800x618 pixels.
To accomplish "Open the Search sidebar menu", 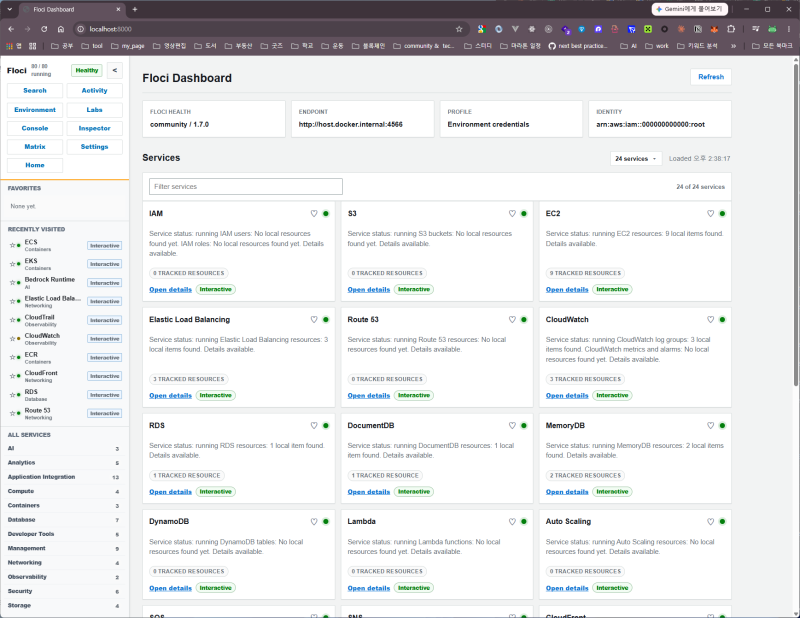I will tap(35, 91).
